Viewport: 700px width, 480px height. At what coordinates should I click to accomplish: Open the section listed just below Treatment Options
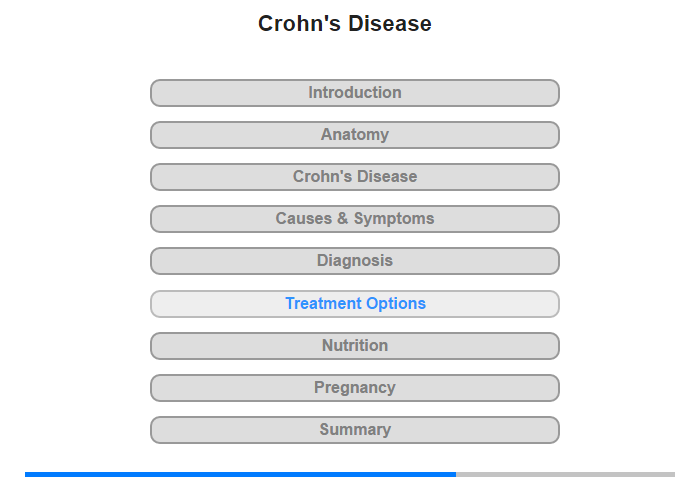point(354,346)
